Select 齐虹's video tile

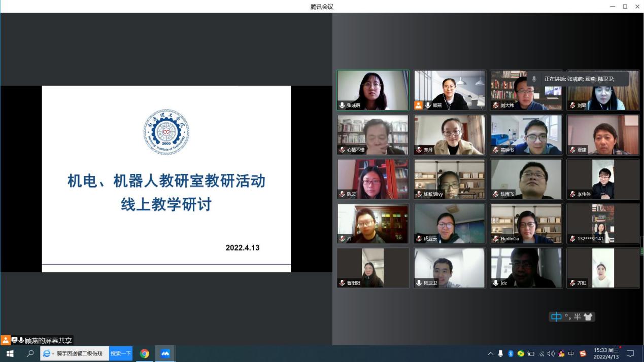click(x=603, y=268)
